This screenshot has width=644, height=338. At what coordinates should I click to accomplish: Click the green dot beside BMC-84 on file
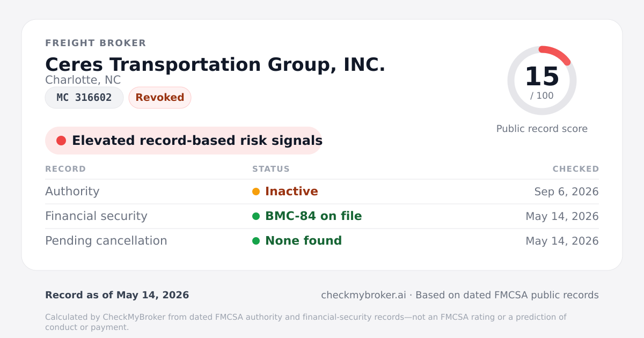(x=256, y=216)
